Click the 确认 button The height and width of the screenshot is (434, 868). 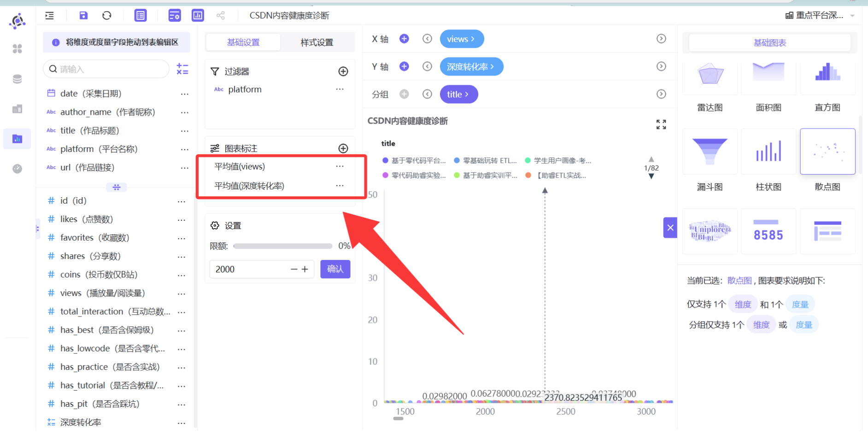click(x=335, y=269)
